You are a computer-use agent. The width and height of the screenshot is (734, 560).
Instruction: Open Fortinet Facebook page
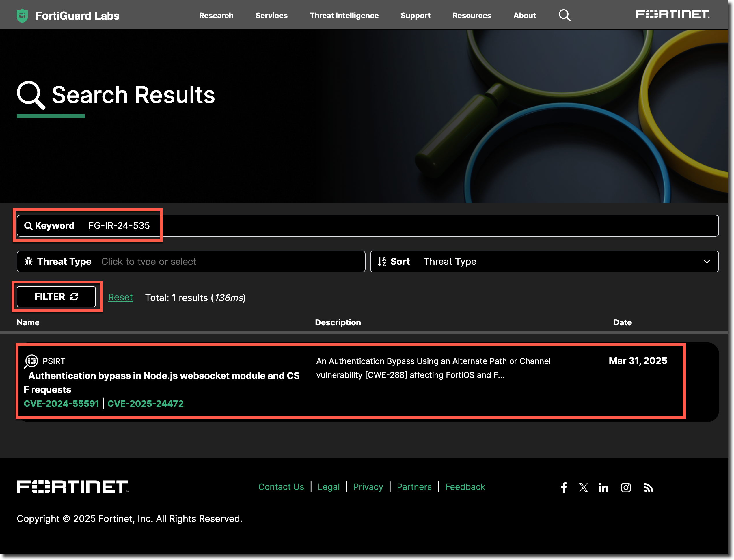(564, 488)
